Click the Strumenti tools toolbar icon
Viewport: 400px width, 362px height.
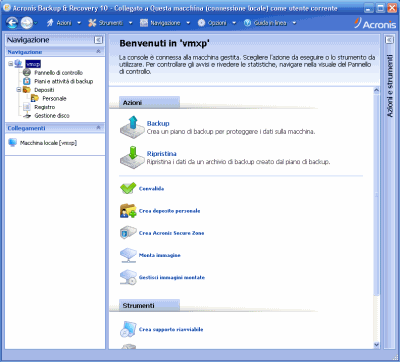(92, 23)
